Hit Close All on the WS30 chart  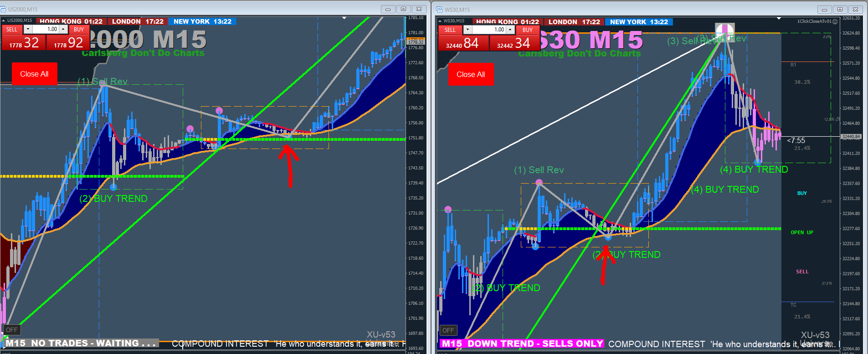pyautogui.click(x=471, y=74)
